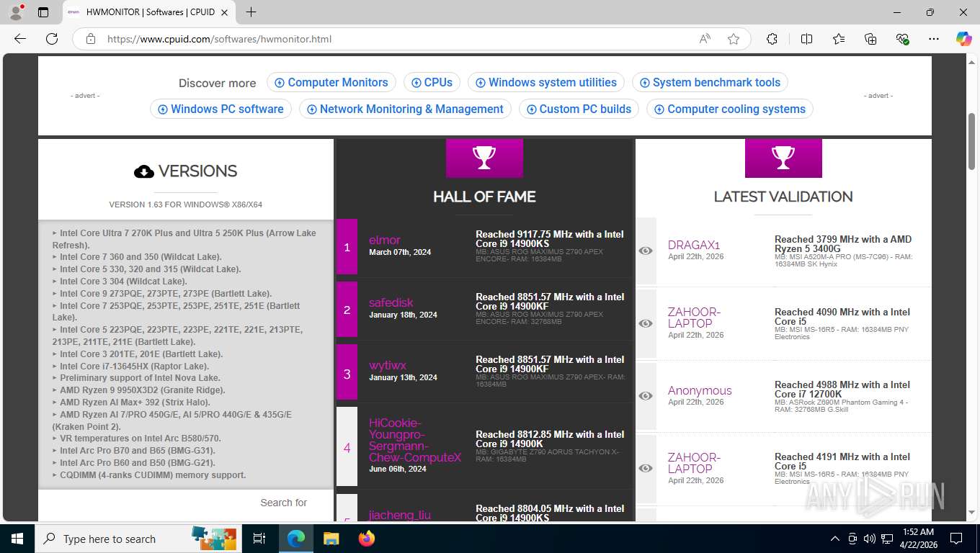Screen dimensions: 980x553
Task: Click Latest Validation trophy icon
Action: pyautogui.click(x=783, y=157)
